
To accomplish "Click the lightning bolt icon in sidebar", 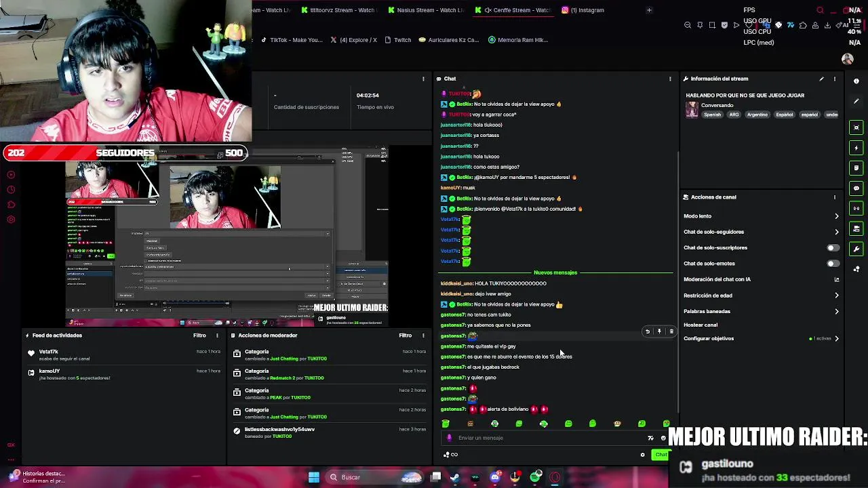I will click(x=856, y=148).
